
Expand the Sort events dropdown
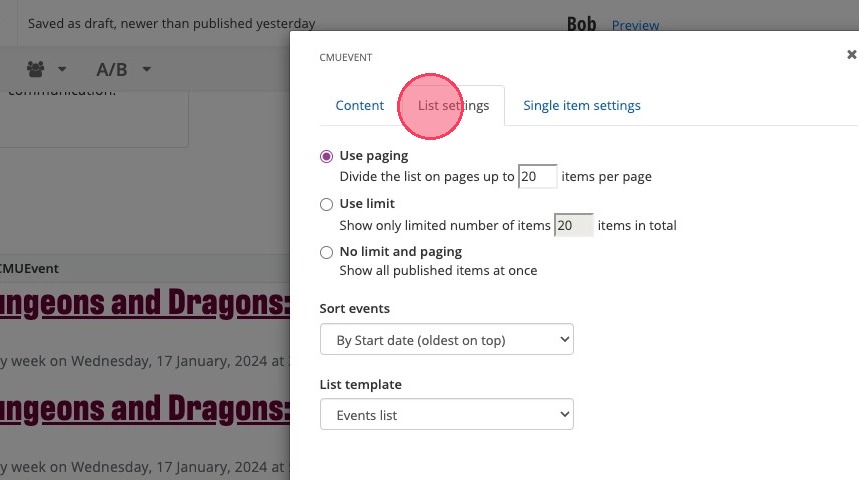pyautogui.click(x=446, y=340)
